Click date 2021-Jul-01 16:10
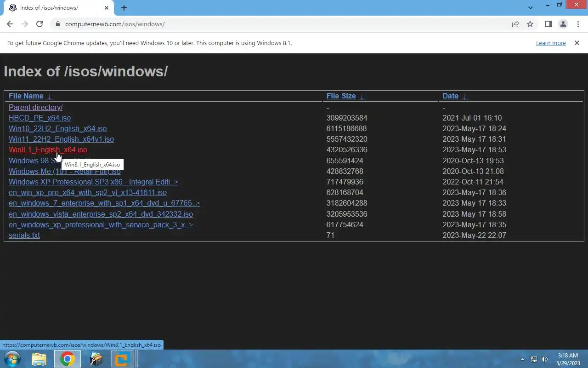Image resolution: width=588 pixels, height=368 pixels. [x=472, y=118]
